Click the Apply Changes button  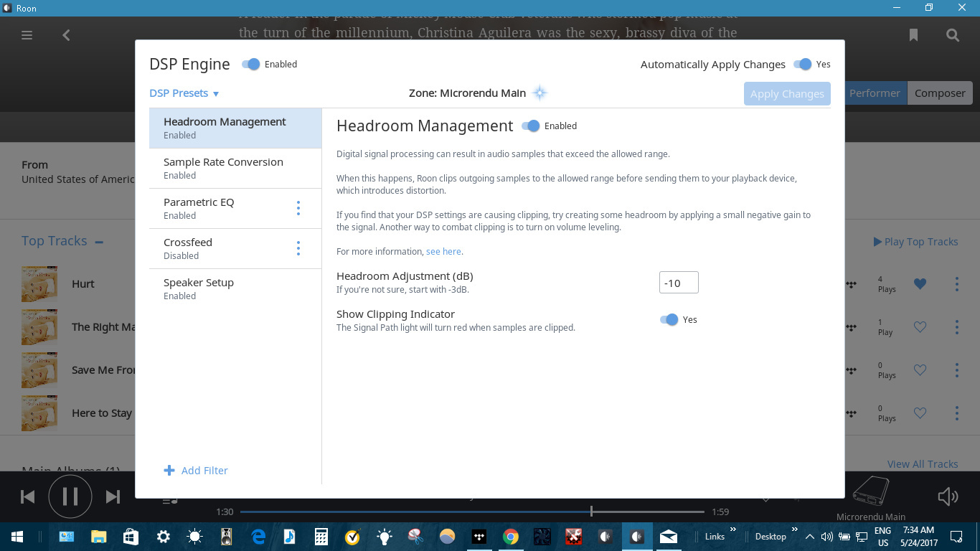point(787,94)
